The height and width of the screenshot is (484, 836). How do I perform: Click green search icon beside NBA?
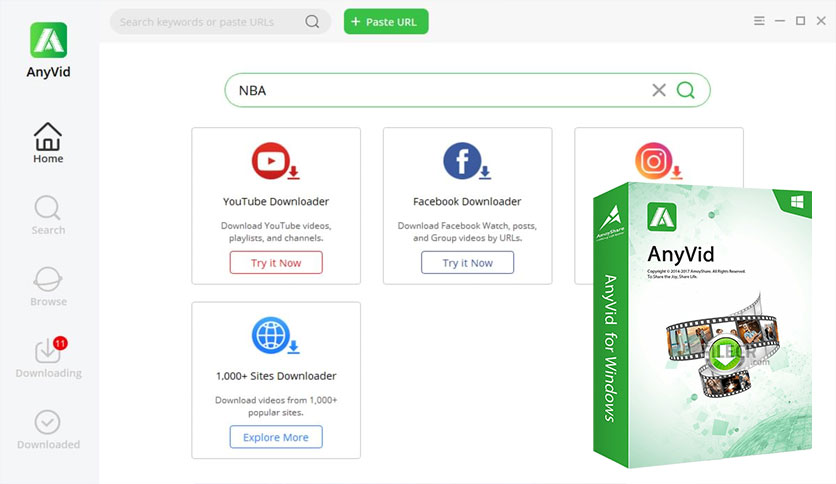[686, 90]
